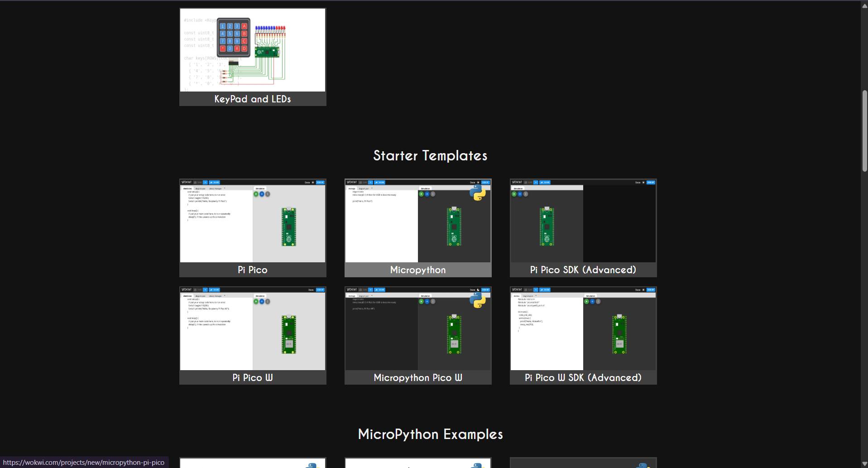
Task: Click the scrollbar up arrow
Action: [x=864, y=5]
